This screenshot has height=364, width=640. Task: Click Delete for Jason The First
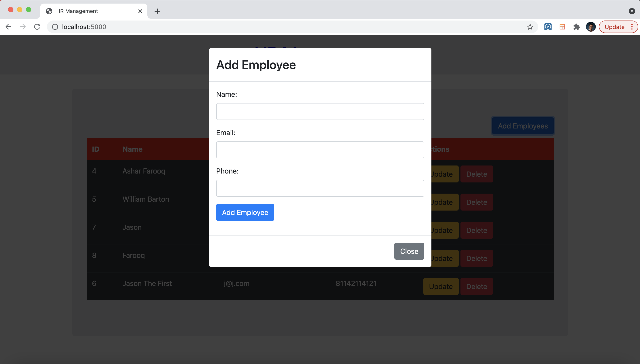click(477, 286)
